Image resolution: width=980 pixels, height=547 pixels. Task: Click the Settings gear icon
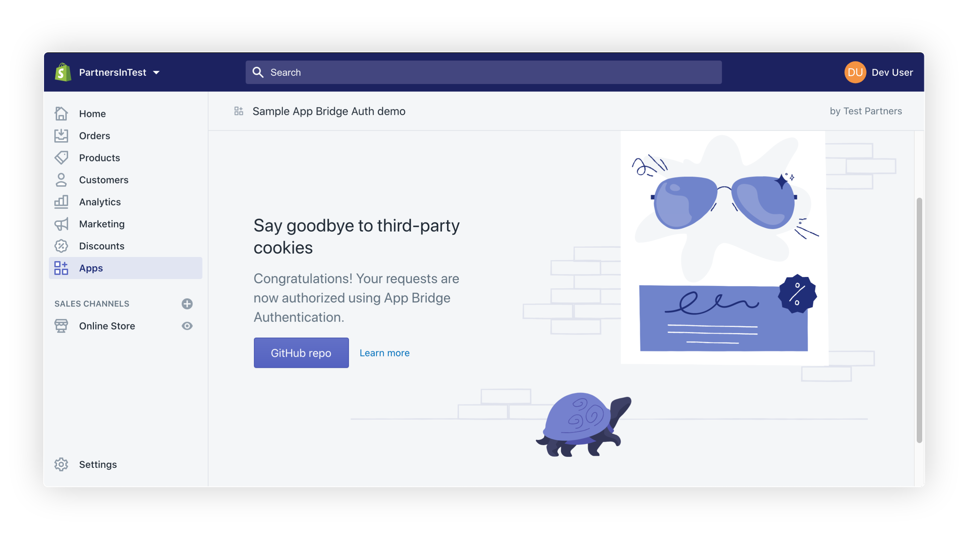tap(61, 464)
